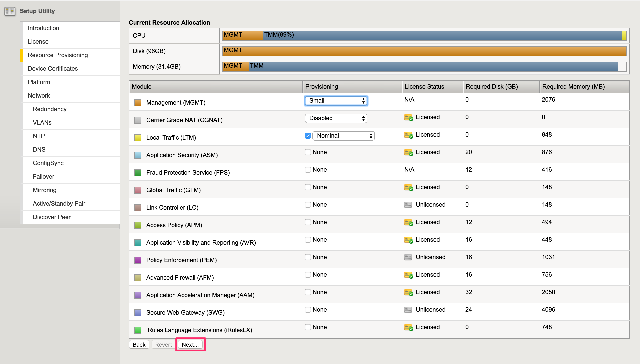Click the LTM Licensed status icon
The height and width of the screenshot is (364, 640).
pos(409,135)
